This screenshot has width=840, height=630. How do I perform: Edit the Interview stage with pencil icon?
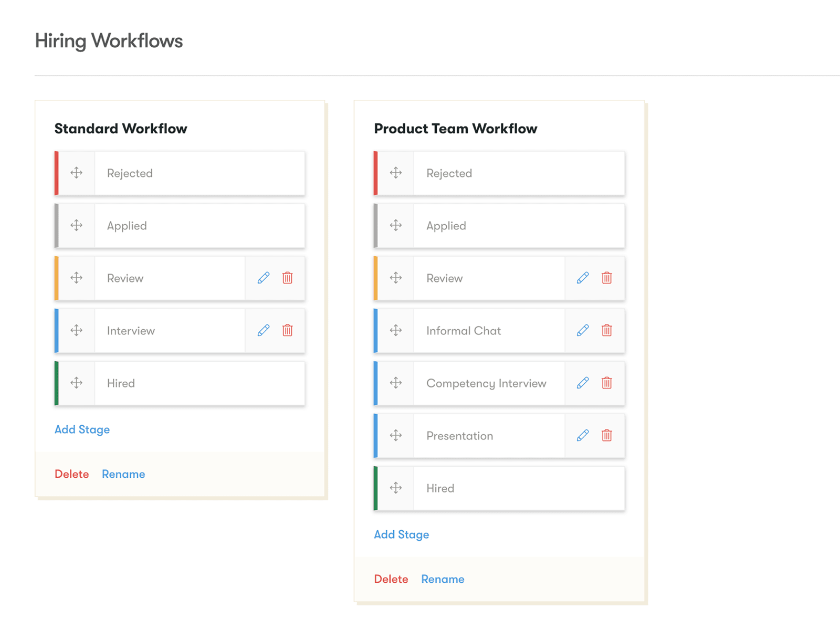point(264,330)
